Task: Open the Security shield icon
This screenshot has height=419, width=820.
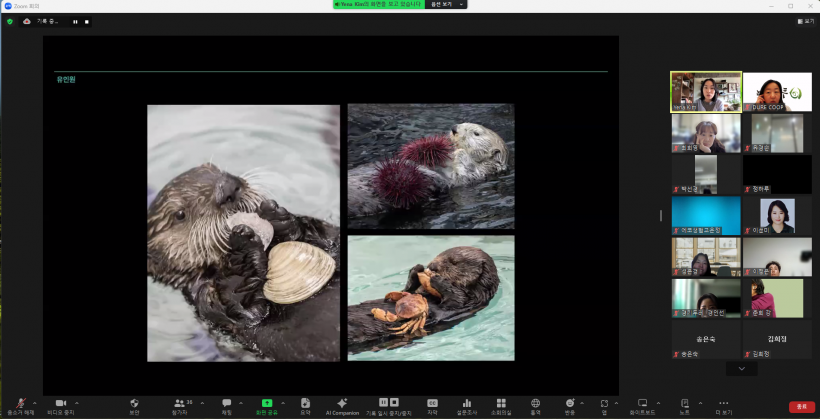Action: pyautogui.click(x=134, y=403)
